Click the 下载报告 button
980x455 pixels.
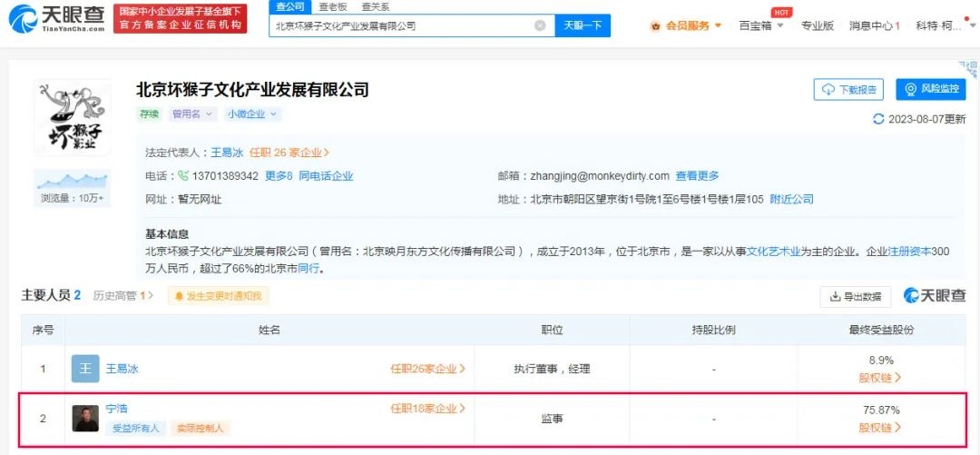(848, 89)
